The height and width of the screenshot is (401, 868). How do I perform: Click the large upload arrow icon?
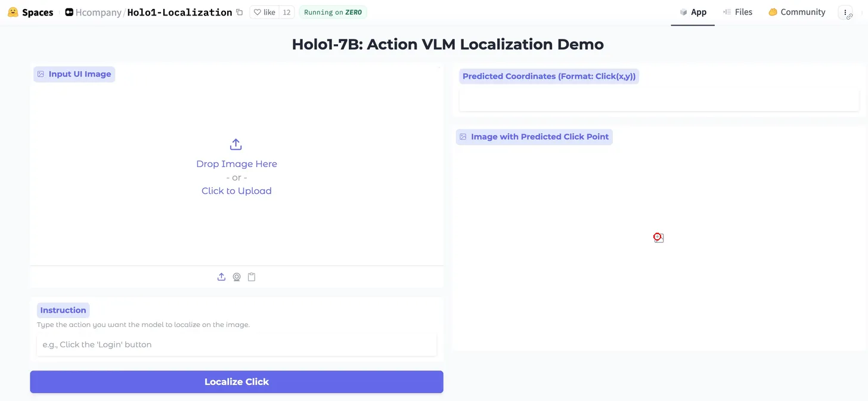tap(236, 144)
